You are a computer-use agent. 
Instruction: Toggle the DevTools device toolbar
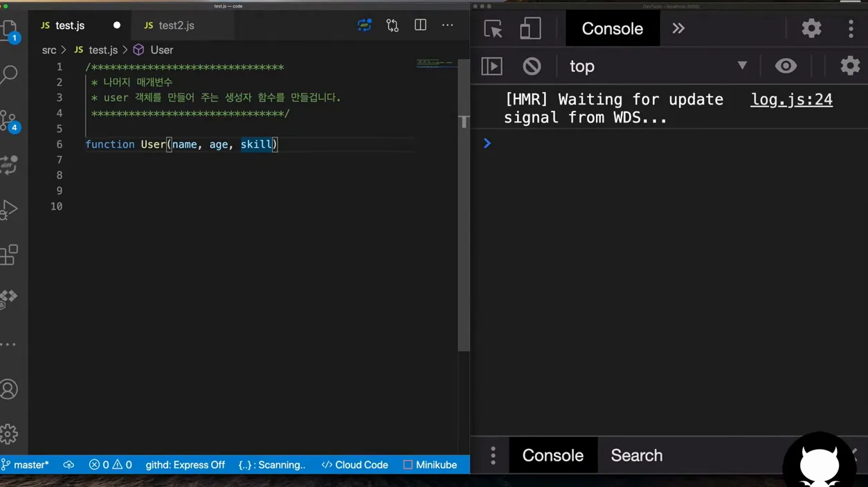pyautogui.click(x=530, y=28)
